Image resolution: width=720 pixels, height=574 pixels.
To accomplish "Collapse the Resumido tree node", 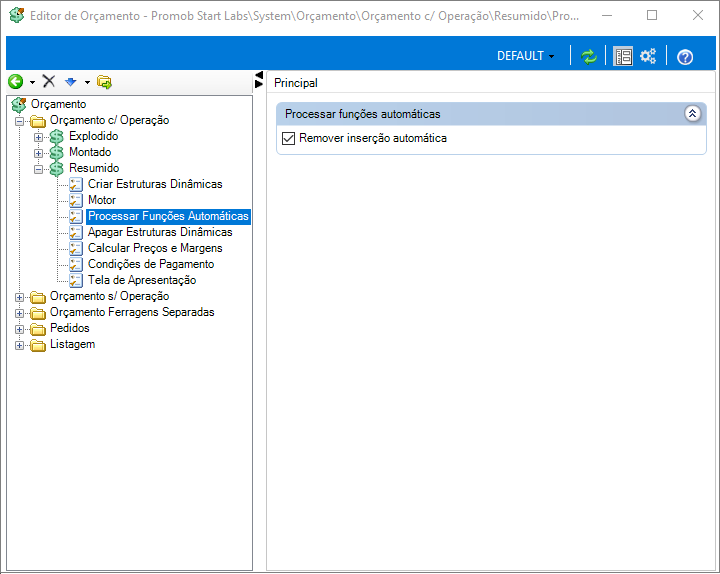I will [38, 169].
